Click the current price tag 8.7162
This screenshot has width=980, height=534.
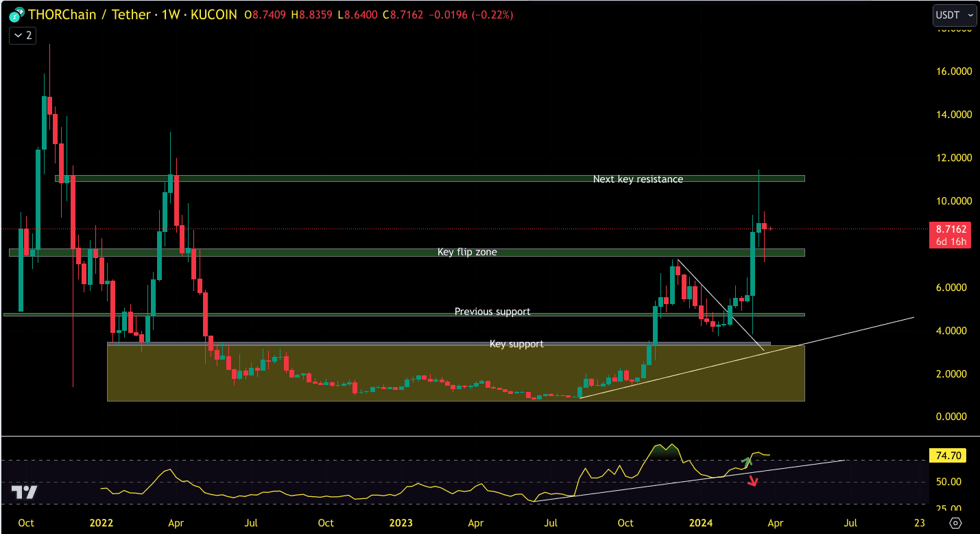950,229
